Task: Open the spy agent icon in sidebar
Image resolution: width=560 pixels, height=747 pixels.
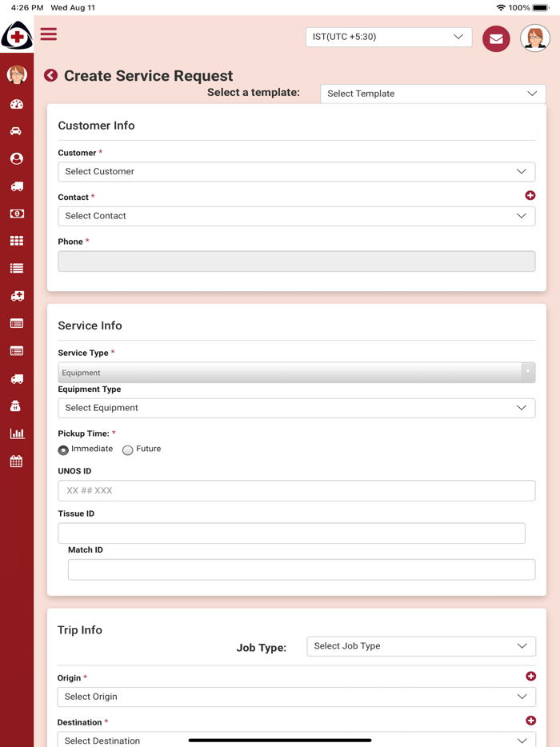Action: click(16, 406)
